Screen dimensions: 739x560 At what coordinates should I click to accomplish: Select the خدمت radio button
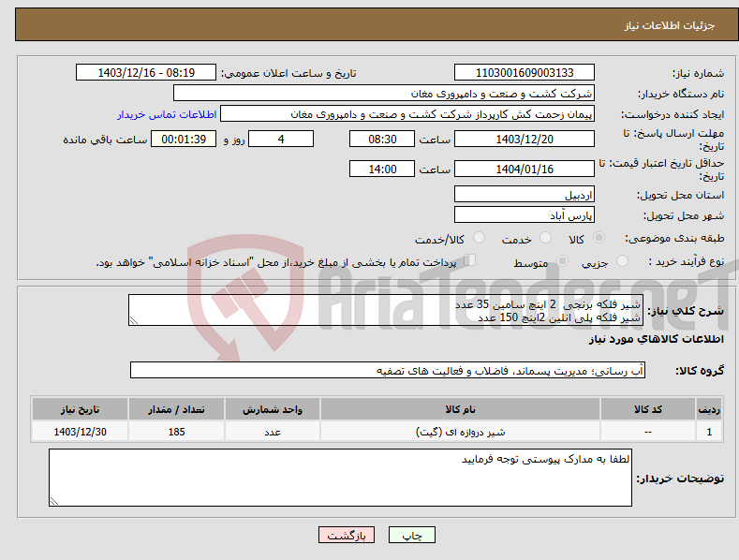(545, 238)
